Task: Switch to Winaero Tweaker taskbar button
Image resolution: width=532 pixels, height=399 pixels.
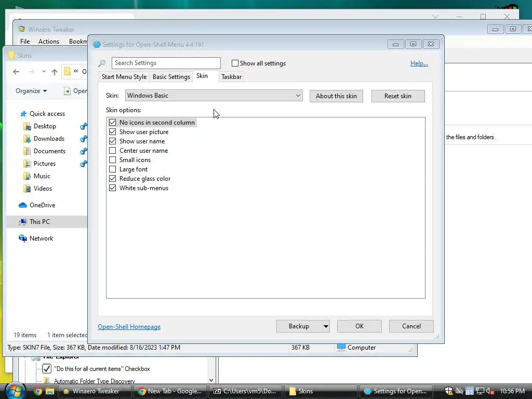Action: coord(95,391)
